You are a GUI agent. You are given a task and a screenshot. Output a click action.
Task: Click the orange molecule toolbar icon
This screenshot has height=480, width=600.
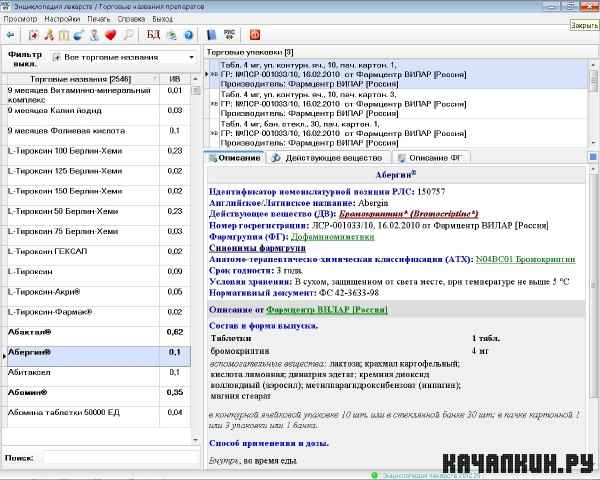click(49, 35)
